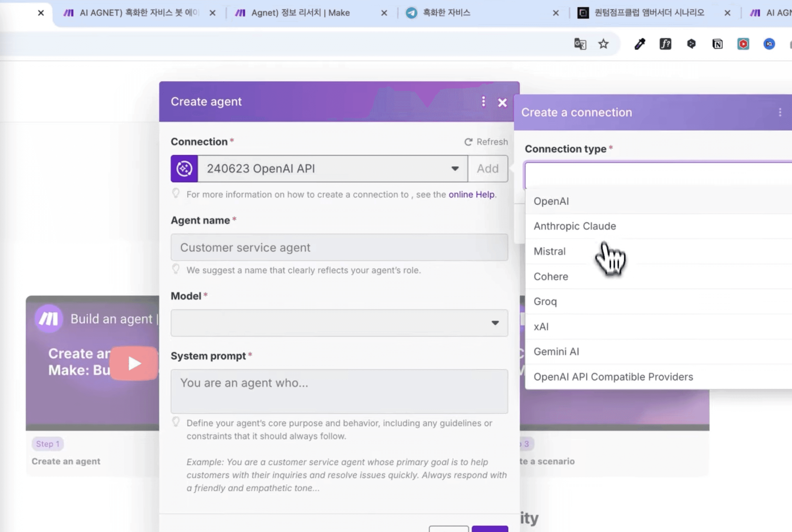
Task: Click the System prompt text area
Action: pyautogui.click(x=339, y=391)
